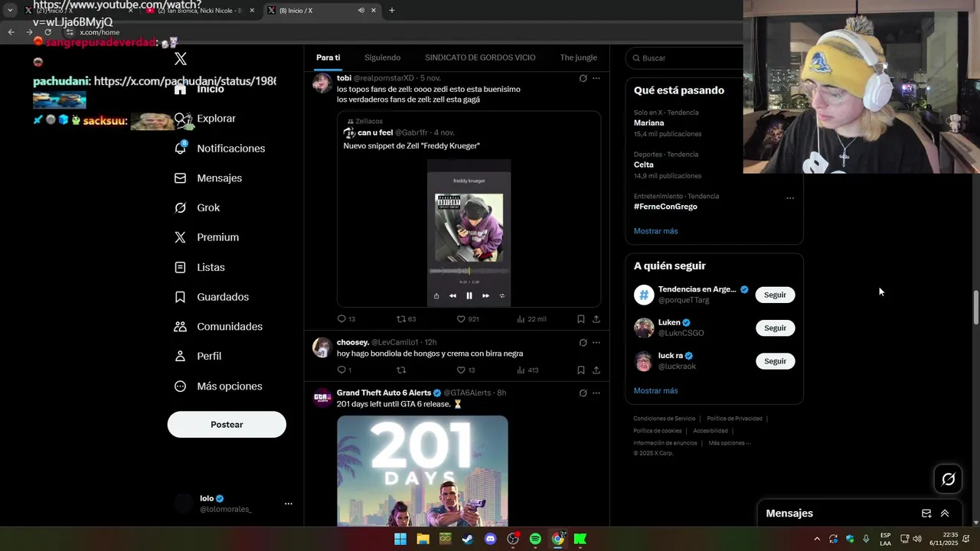Reply to tobi's post with 13 replies
Screen dimensions: 980x551
point(346,319)
